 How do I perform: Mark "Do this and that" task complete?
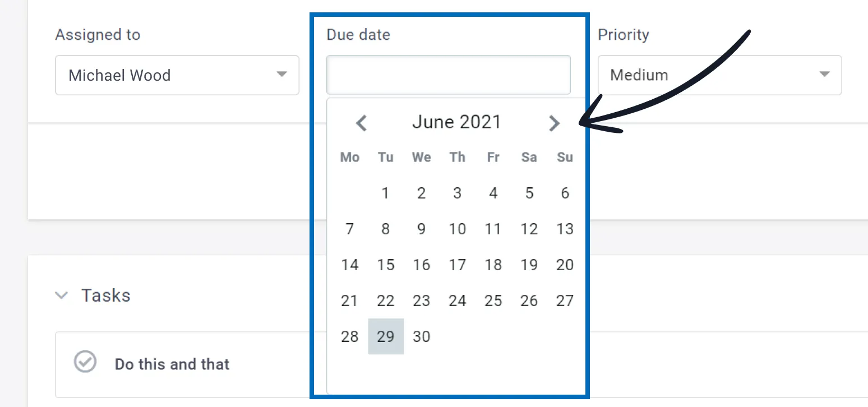click(85, 362)
